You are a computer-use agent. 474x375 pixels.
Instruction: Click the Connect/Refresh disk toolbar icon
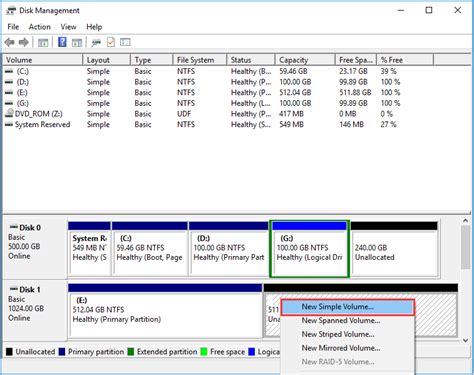tap(96, 42)
